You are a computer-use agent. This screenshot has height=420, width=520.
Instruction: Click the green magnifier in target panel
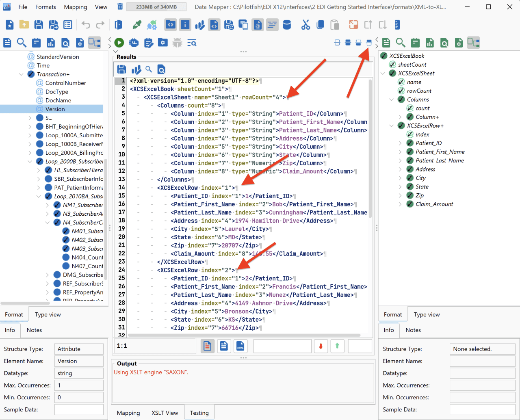click(401, 43)
